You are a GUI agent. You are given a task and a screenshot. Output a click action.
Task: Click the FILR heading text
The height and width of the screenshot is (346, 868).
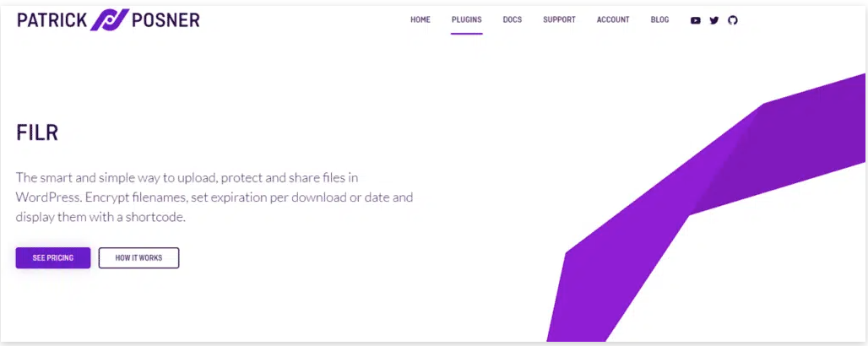pos(37,132)
